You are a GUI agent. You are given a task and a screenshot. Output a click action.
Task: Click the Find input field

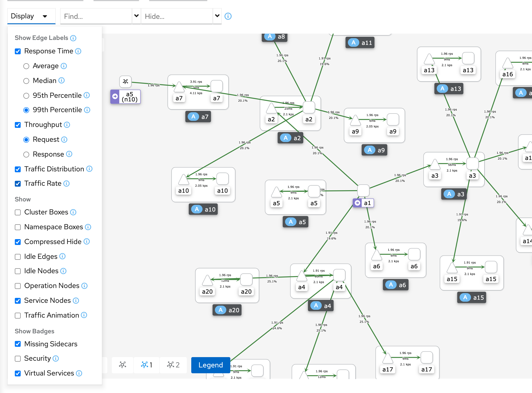point(96,16)
